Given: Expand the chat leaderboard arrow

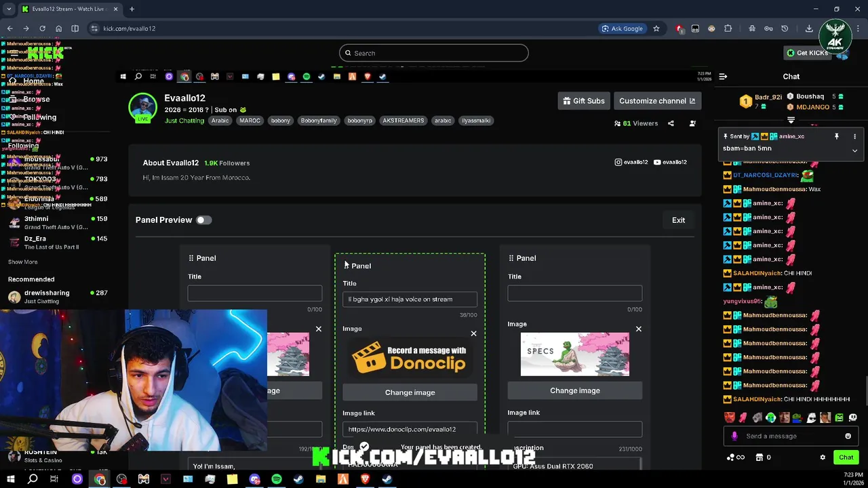Looking at the screenshot, I should tap(791, 120).
